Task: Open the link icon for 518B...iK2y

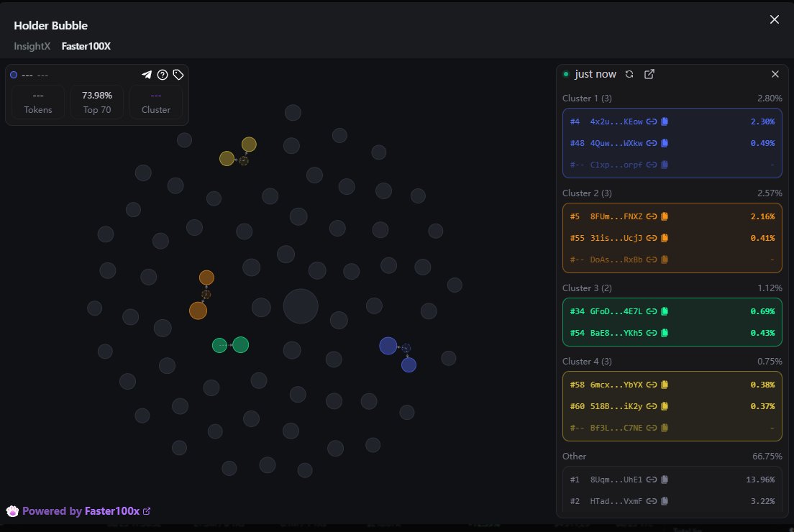Action: pos(652,406)
